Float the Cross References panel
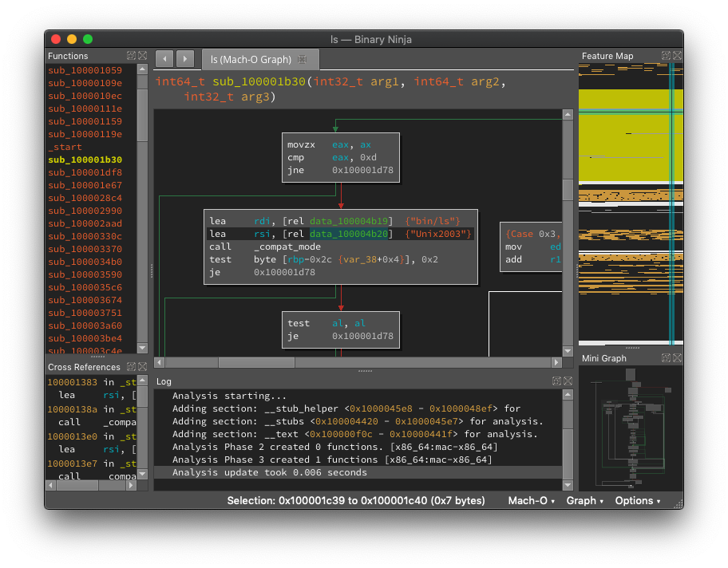The image size is (728, 568). coord(131,367)
